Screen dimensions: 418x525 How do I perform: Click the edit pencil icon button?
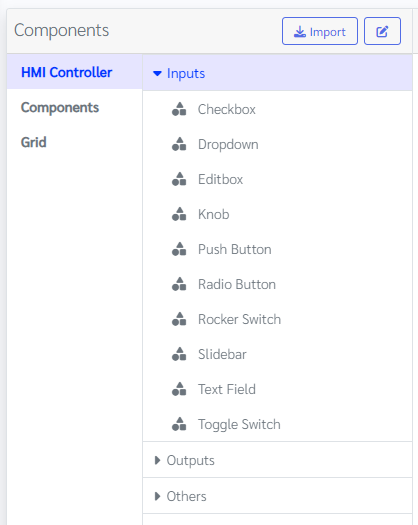[382, 31]
